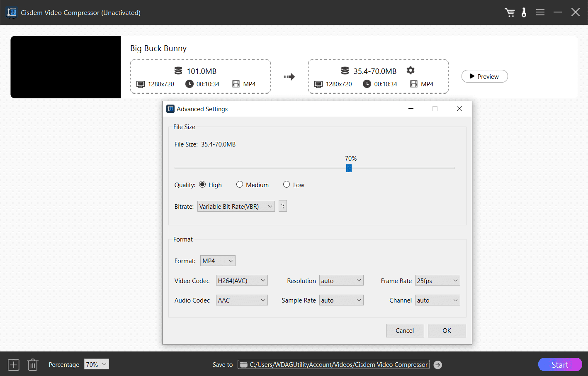Click the source file size disk icon
This screenshot has width=588, height=376.
(x=178, y=71)
